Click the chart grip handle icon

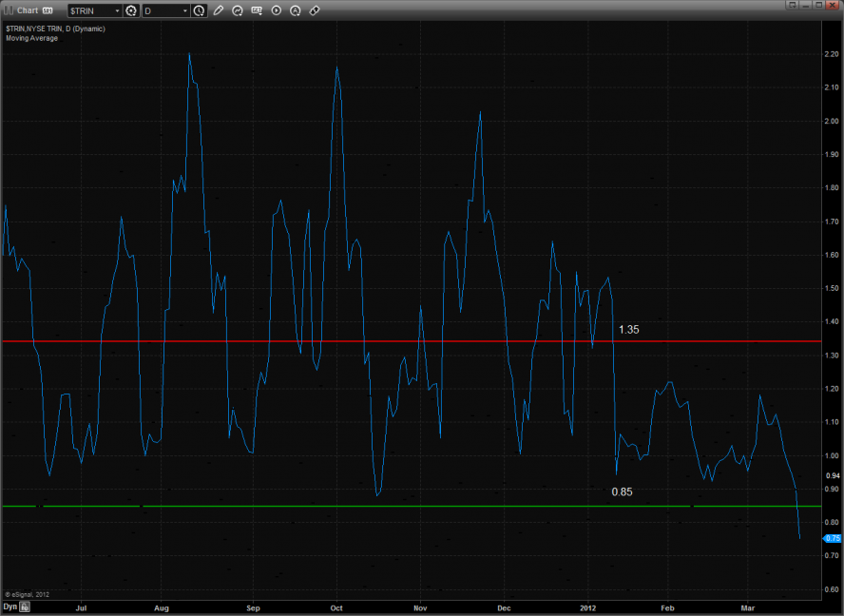coord(8,10)
